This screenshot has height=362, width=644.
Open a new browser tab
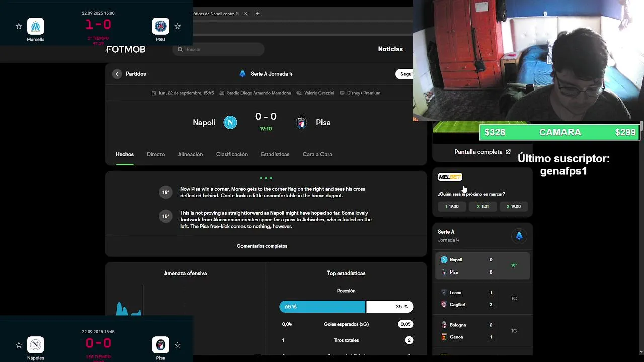click(258, 14)
